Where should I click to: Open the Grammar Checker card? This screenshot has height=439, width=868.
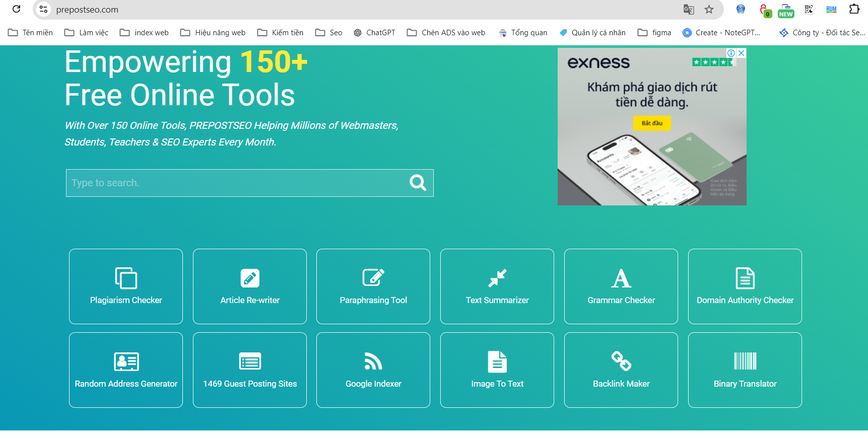tap(621, 286)
